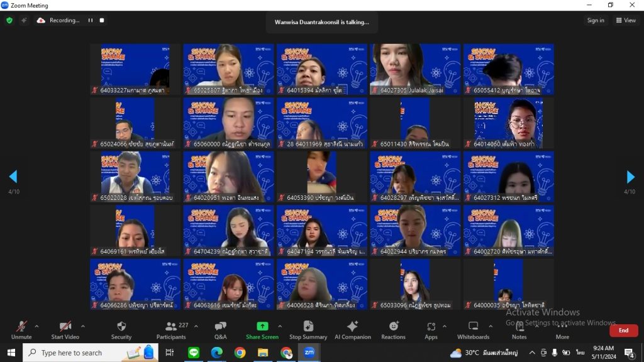644x362 pixels.
Task: Open the Apps panel
Action: [x=431, y=331]
